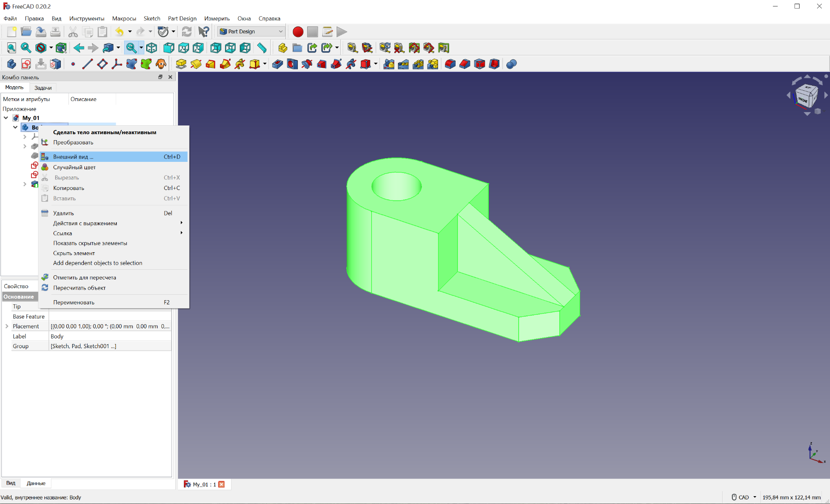The image size is (830, 504).
Task: Click the Refresh recompute icon
Action: [x=187, y=32]
